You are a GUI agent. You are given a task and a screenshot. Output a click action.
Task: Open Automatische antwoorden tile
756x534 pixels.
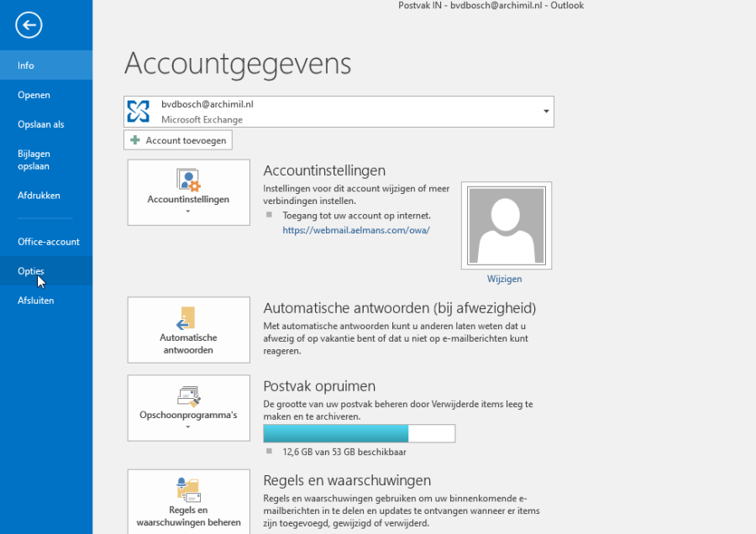(x=188, y=330)
